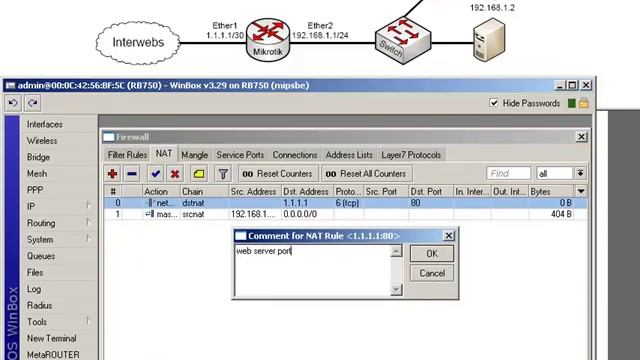The height and width of the screenshot is (360, 640).
Task: Select the NAT tab
Action: click(x=164, y=153)
